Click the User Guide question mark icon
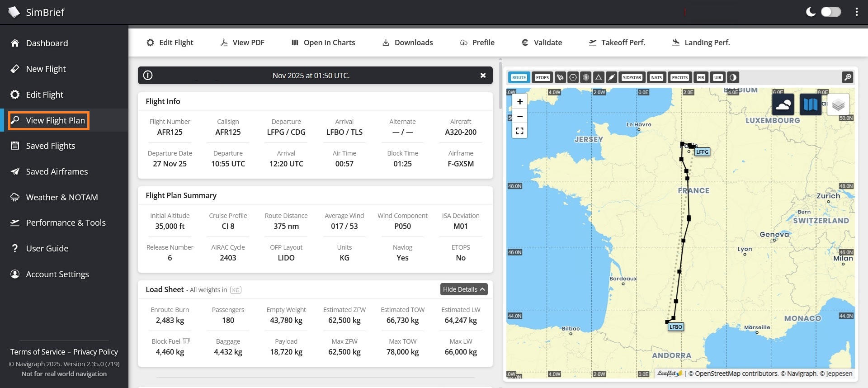 [x=15, y=248]
